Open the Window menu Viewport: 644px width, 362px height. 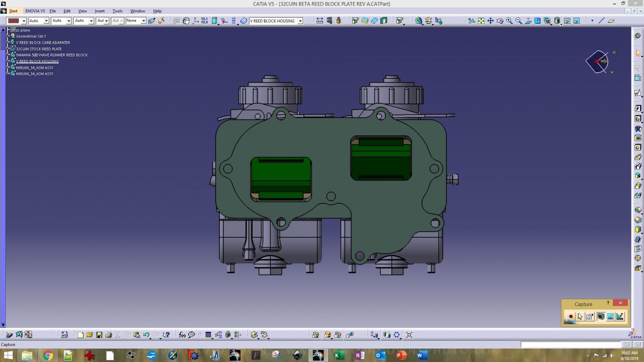tap(138, 11)
